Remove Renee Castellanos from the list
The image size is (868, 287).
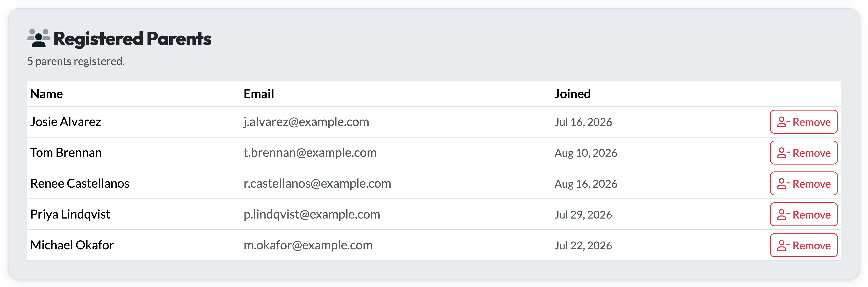point(803,184)
